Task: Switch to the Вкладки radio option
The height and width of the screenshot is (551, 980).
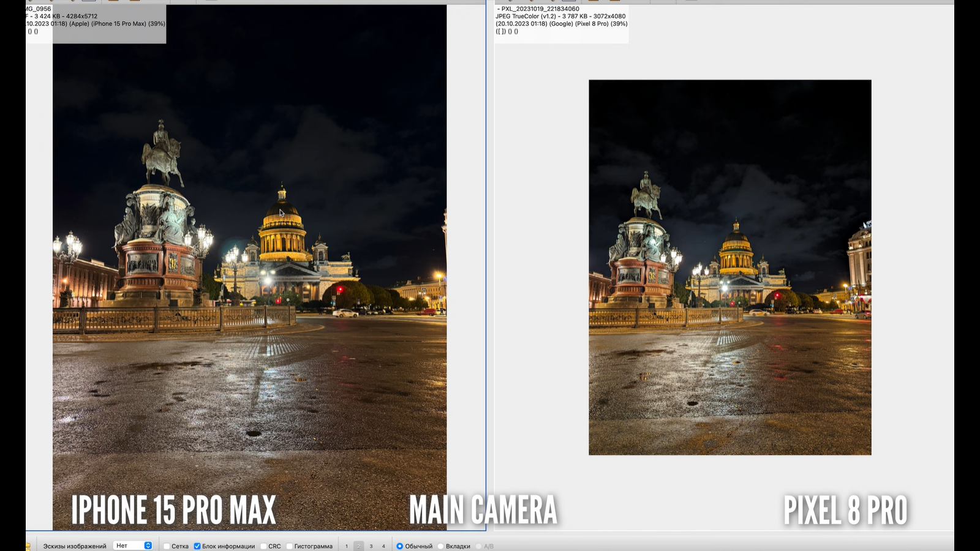Action: 440,546
